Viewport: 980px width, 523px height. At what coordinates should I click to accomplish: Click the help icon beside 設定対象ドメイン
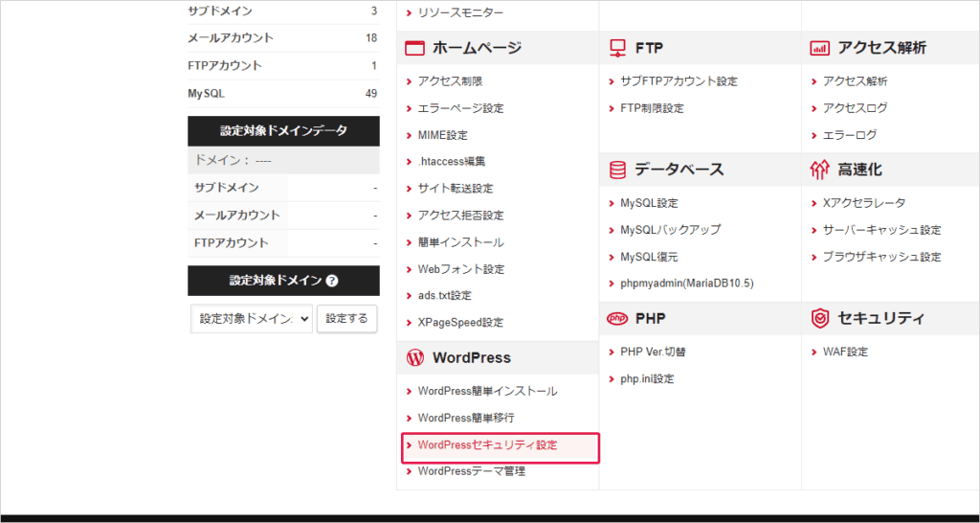[x=332, y=281]
